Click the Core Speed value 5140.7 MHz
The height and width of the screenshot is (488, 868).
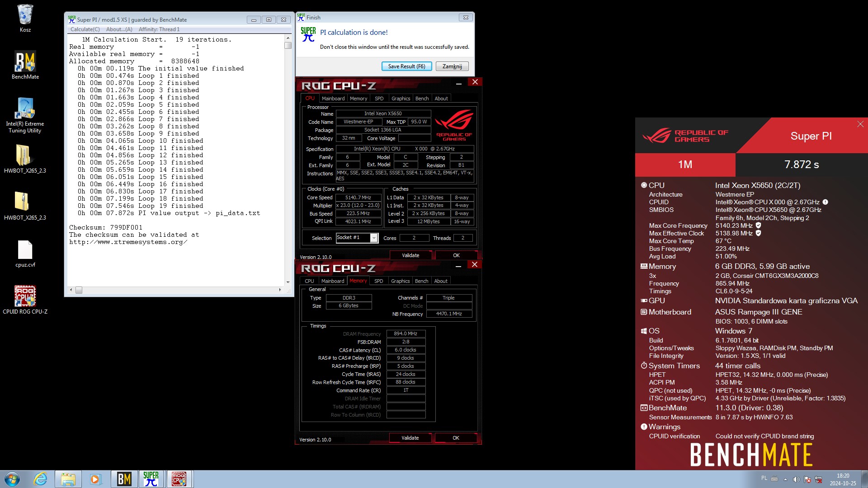point(358,197)
